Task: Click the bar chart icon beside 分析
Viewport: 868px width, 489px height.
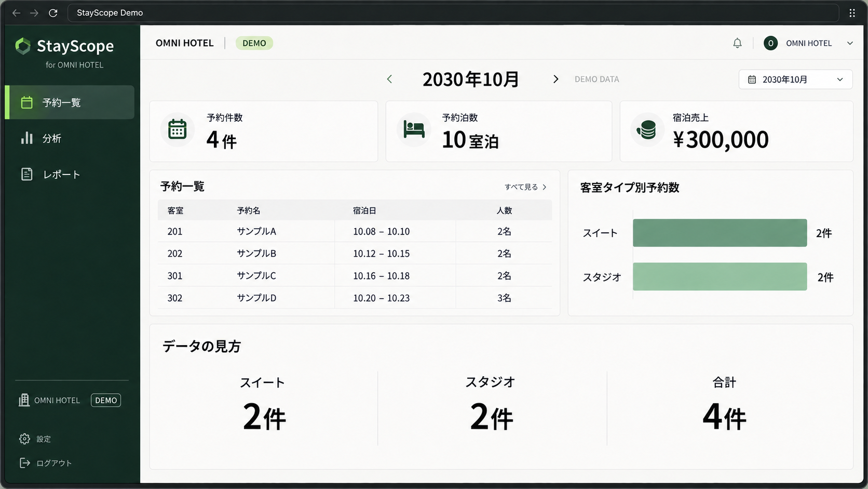Action: (26, 138)
